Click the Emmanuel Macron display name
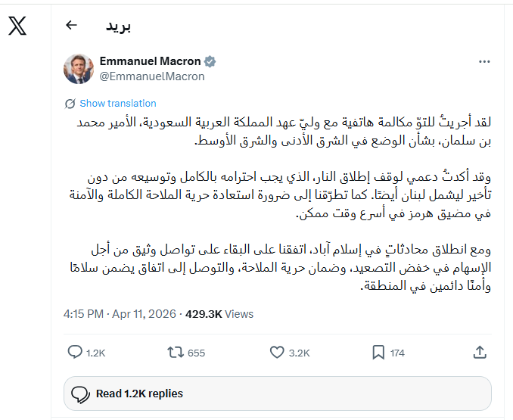This screenshot has width=513, height=420. (150, 61)
